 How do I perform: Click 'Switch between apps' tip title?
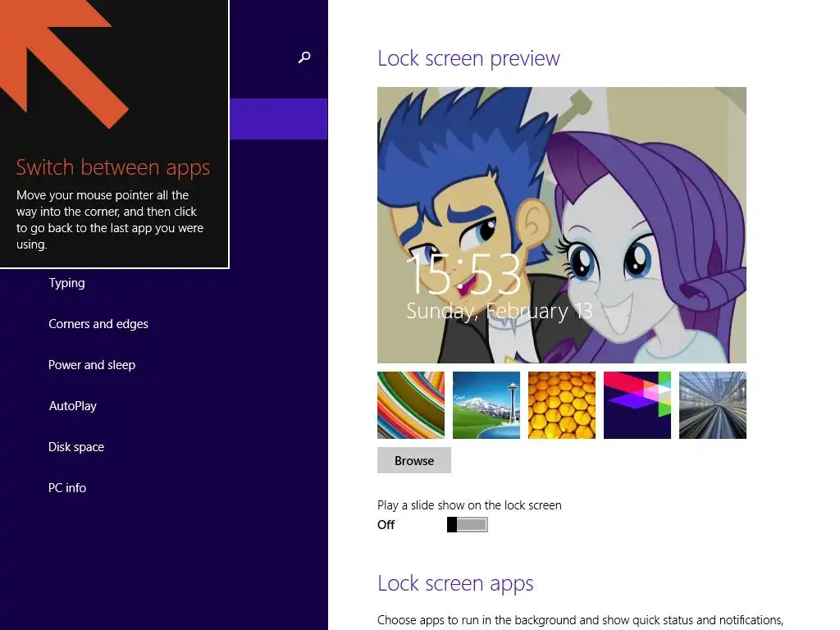(113, 167)
